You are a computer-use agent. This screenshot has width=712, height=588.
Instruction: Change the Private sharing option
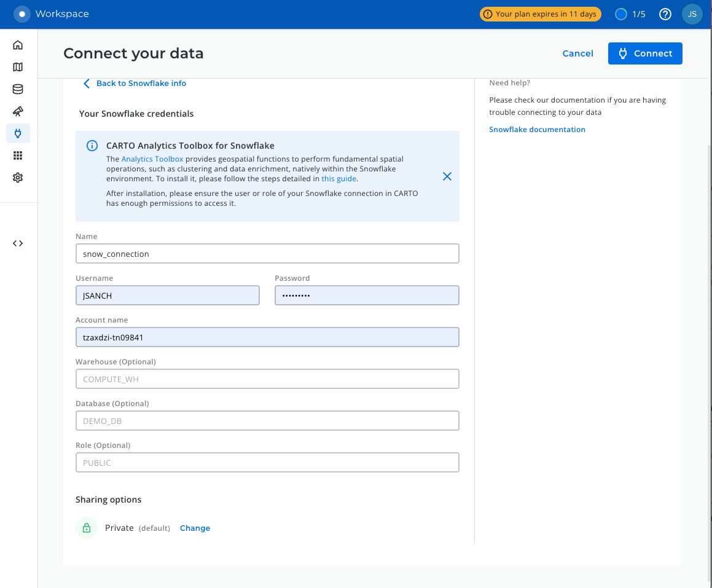tap(195, 528)
